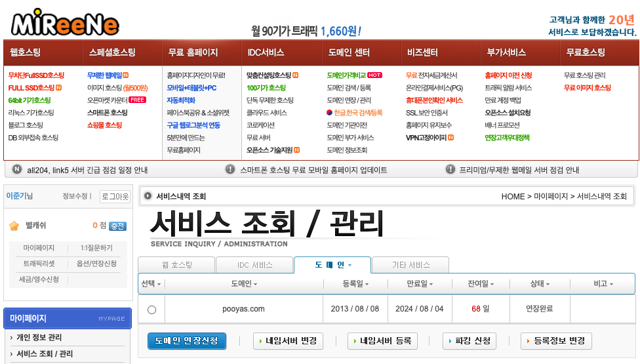Open the 트래픽리셋 link
The image size is (640, 364).
pos(39,264)
